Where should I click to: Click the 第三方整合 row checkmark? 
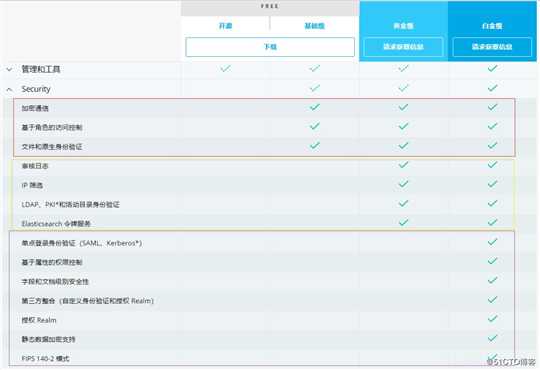click(x=492, y=300)
